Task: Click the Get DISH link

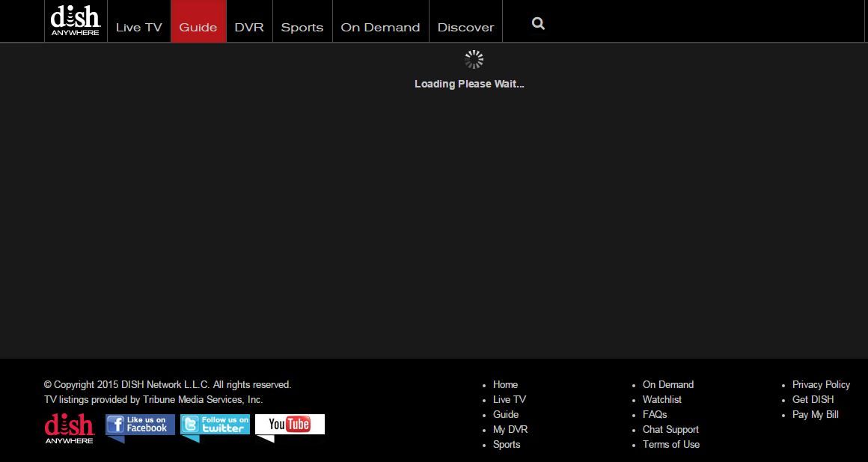Action: point(813,399)
